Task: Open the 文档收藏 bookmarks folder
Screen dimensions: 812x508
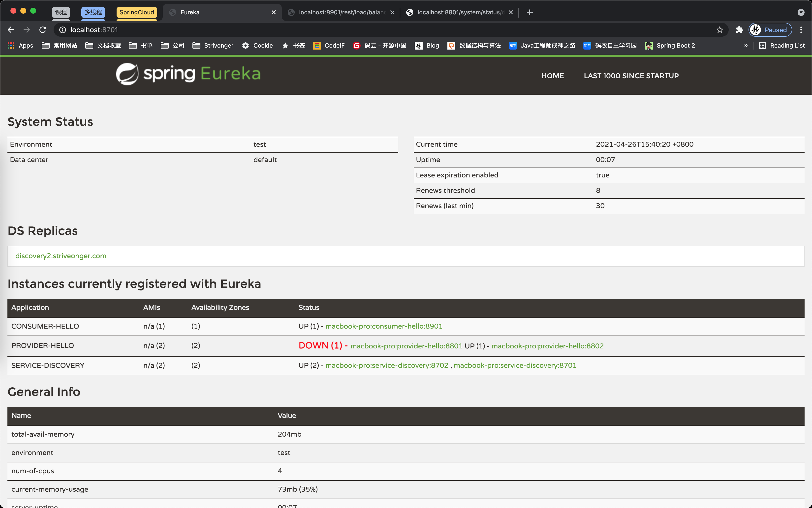Action: click(x=103, y=45)
